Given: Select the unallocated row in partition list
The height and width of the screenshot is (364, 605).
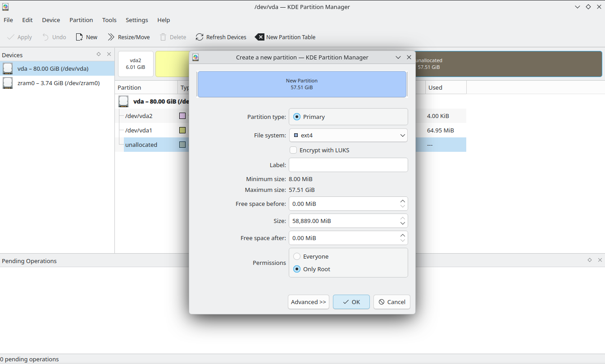Looking at the screenshot, I should coord(295,145).
